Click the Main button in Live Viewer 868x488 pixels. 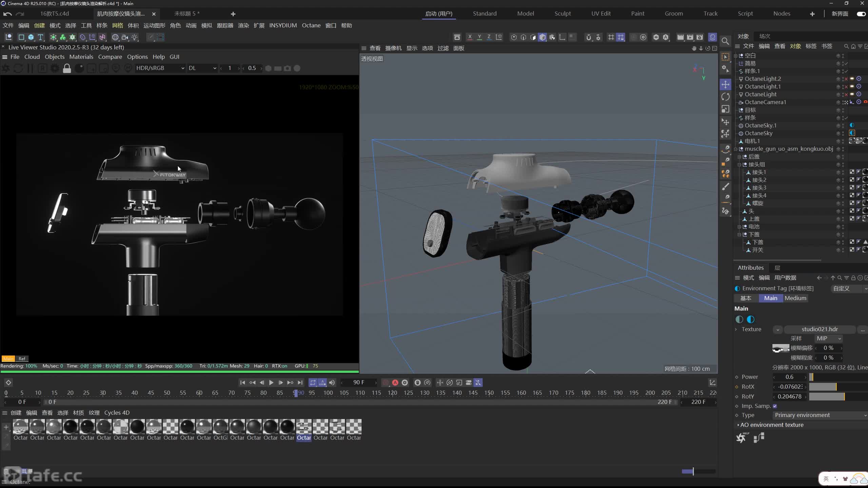click(8, 359)
